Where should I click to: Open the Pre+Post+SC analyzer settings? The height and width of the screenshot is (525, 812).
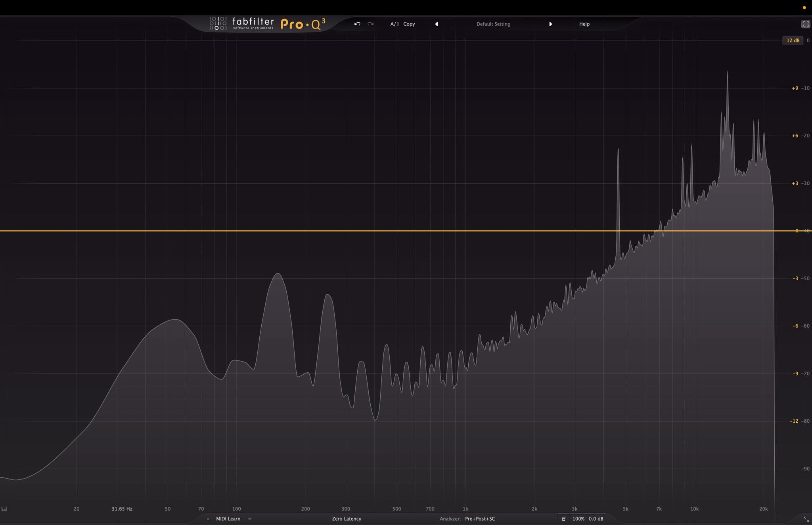pos(480,519)
